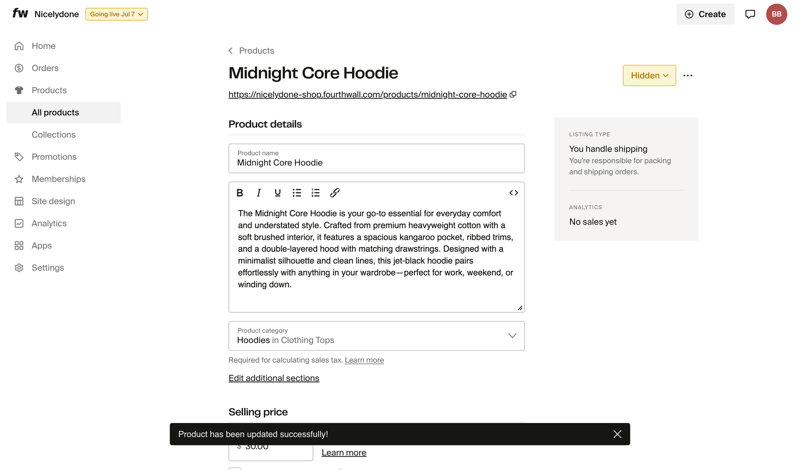Apply italic formatting in editor toolbar
This screenshot has width=800, height=470.
click(259, 193)
